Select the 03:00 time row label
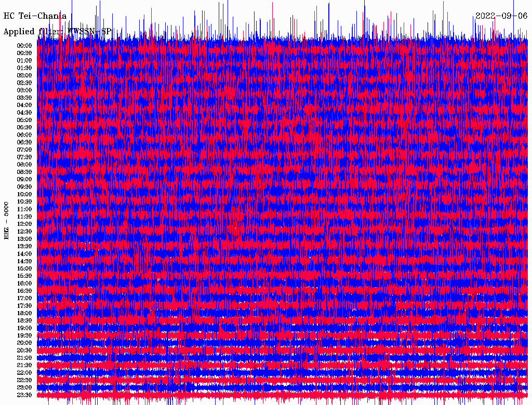 click(24, 90)
